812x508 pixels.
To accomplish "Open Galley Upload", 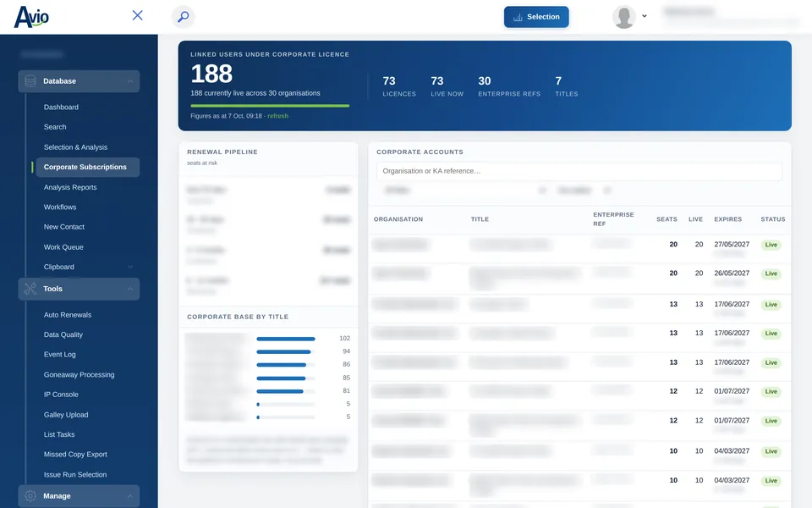I will pyautogui.click(x=66, y=415).
